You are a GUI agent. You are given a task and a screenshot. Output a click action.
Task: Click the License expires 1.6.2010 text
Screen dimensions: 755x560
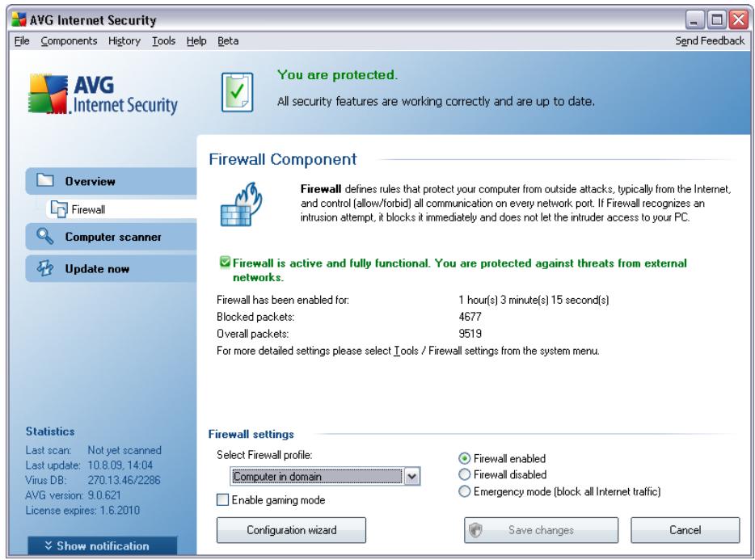pos(82,510)
